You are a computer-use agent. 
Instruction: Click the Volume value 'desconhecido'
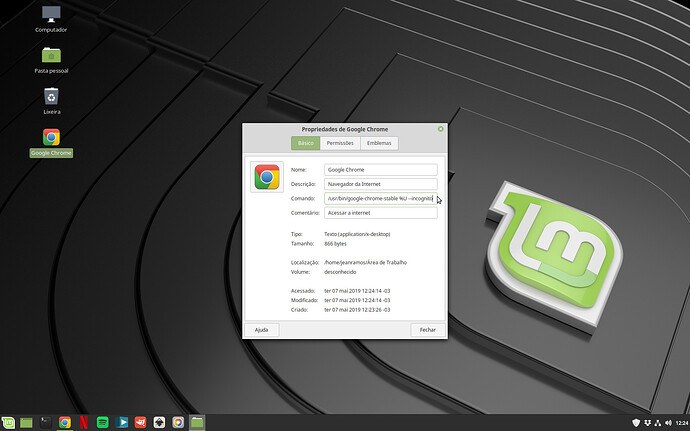340,272
